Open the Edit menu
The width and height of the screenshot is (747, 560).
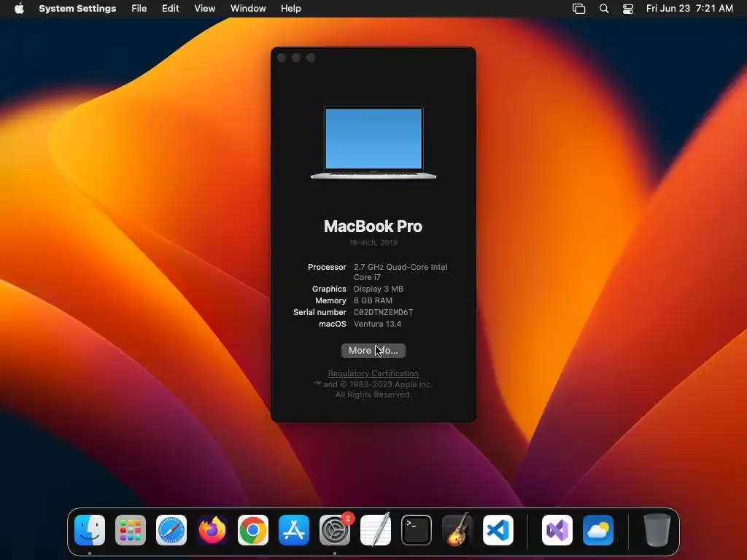click(170, 9)
